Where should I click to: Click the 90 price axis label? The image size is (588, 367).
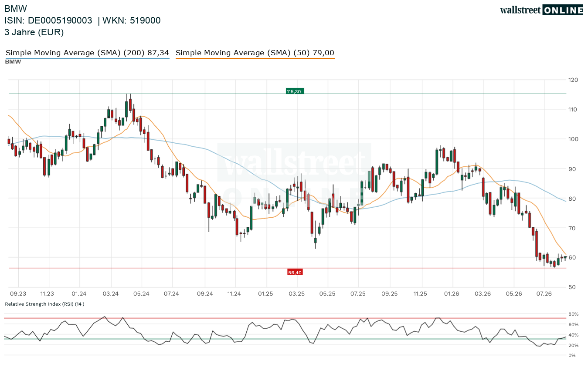(x=571, y=169)
